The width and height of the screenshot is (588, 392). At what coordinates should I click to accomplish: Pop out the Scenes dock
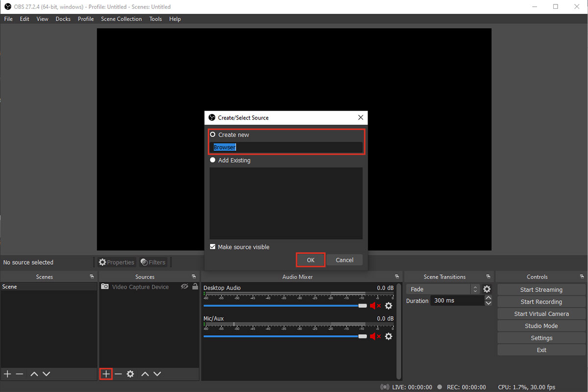[x=92, y=277]
